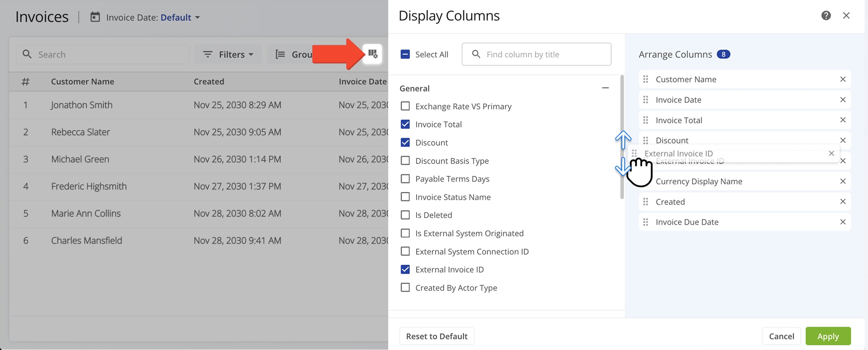Select the Michael Green row
Viewport: 868px width, 350px height.
(198, 159)
